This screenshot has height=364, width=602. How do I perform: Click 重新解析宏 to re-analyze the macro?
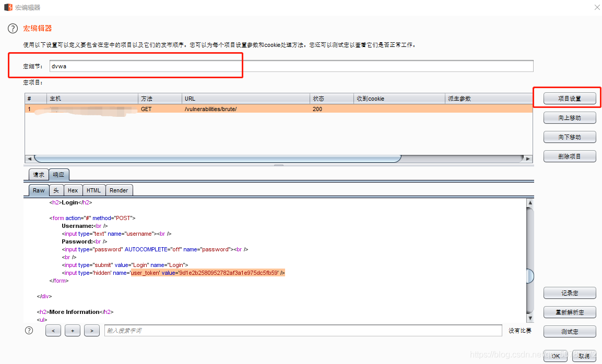pyautogui.click(x=569, y=312)
